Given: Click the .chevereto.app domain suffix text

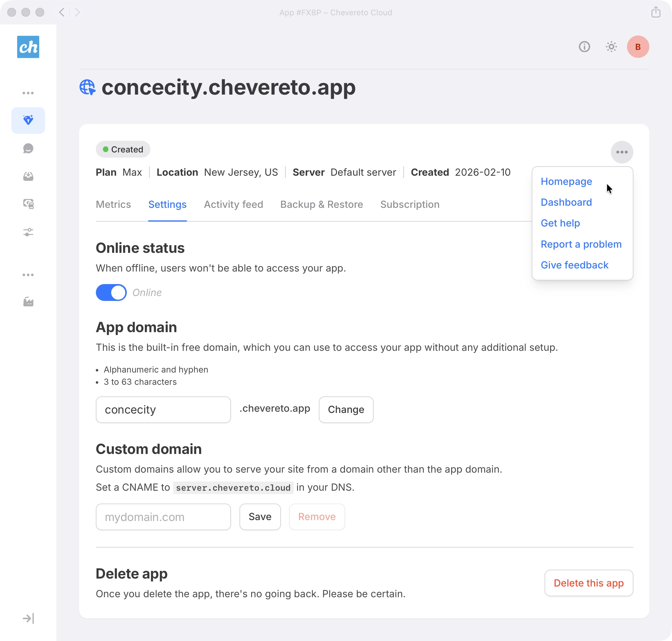Looking at the screenshot, I should tap(275, 409).
